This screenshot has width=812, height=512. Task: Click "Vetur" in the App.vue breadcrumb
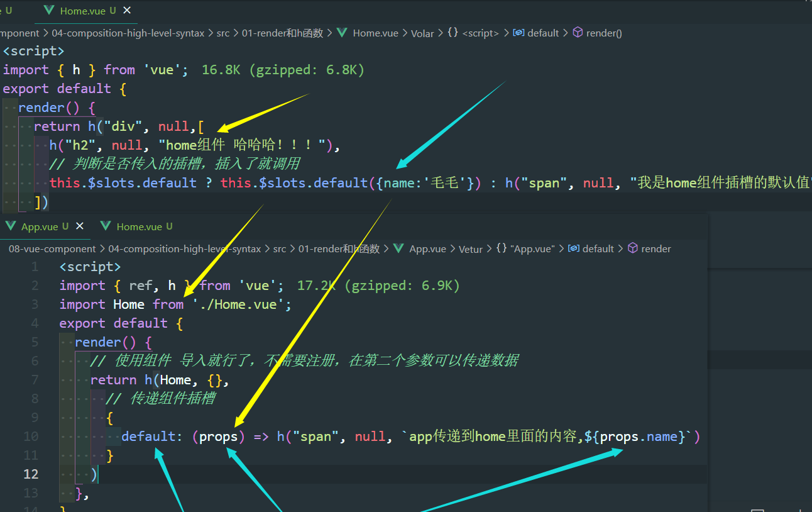(471, 248)
